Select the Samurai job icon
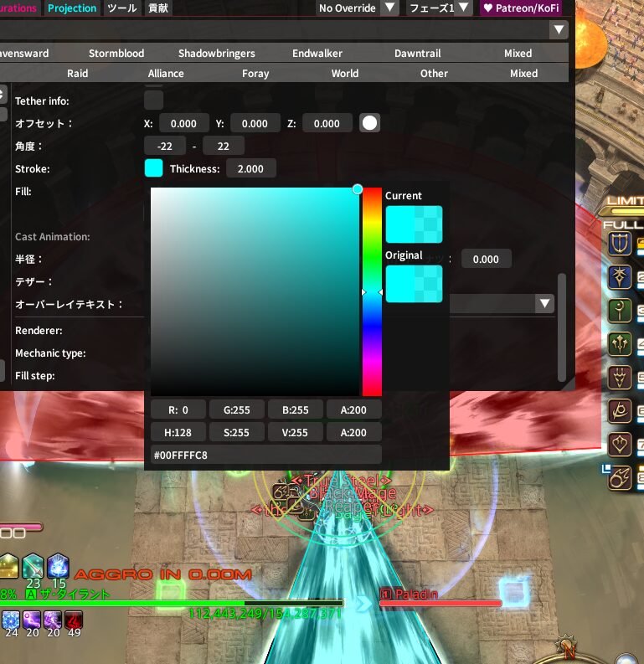 click(620, 410)
